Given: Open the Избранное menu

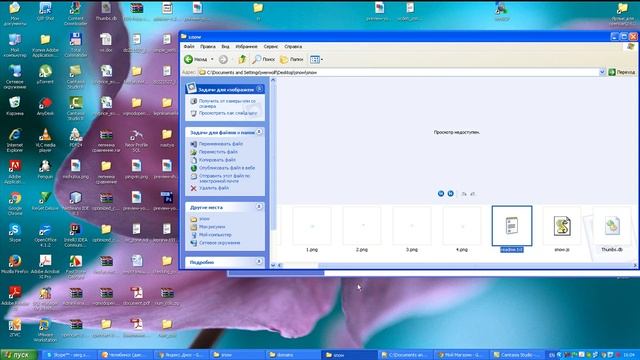Looking at the screenshot, I should click(247, 47).
